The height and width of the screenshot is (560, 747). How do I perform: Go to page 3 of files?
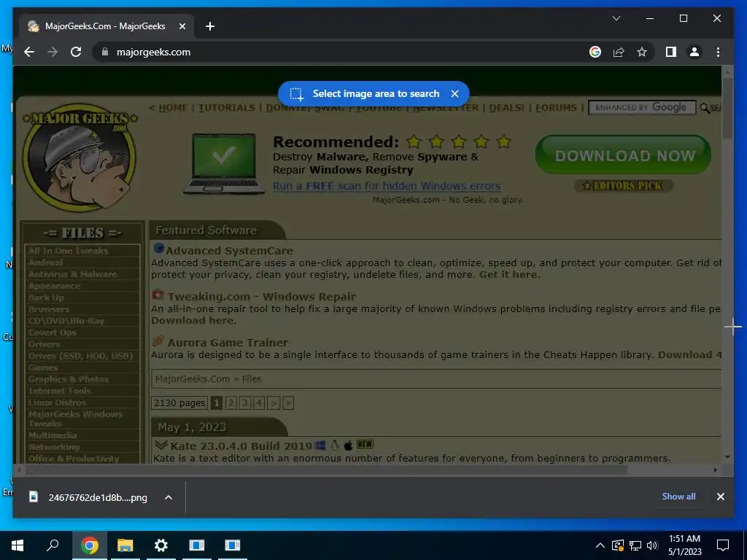(245, 402)
